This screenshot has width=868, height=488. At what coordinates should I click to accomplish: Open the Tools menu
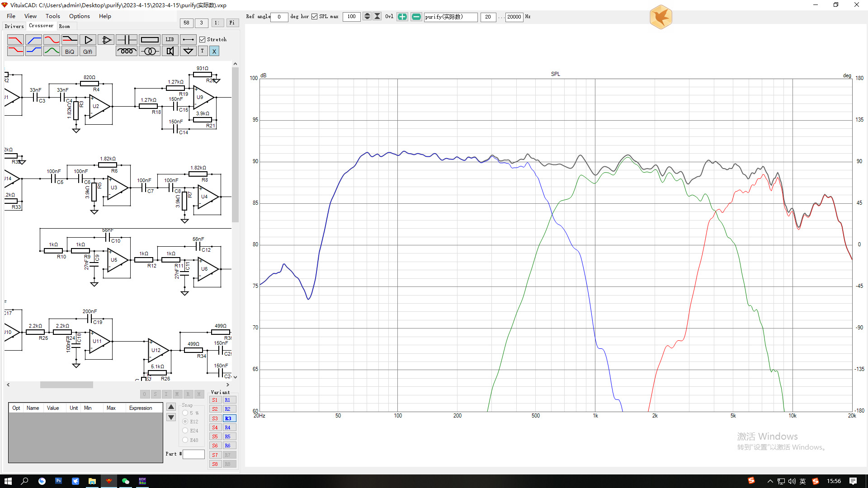pos(52,16)
